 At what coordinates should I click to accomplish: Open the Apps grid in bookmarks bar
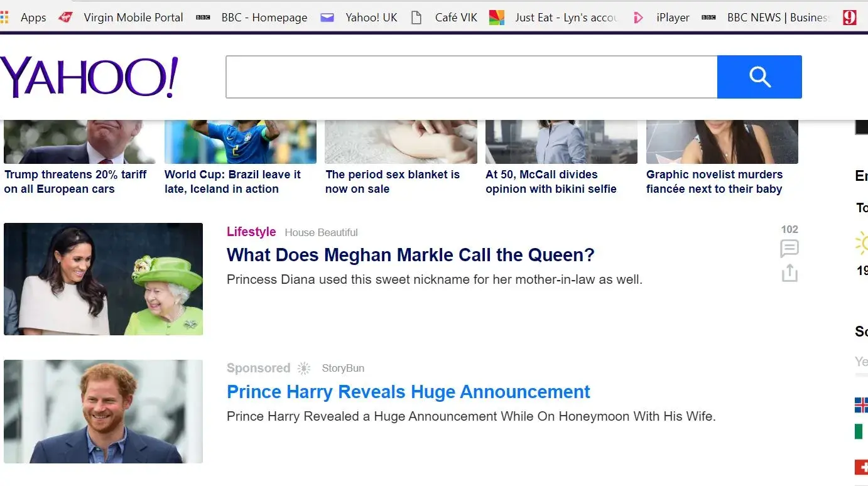pyautogui.click(x=24, y=18)
